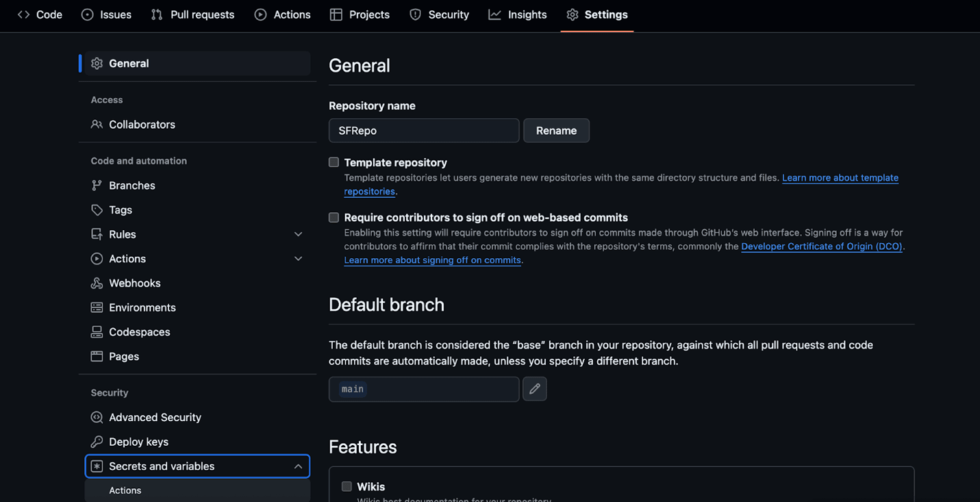Click the Tags icon in sidebar
Viewport: 980px width, 502px height.
point(97,210)
